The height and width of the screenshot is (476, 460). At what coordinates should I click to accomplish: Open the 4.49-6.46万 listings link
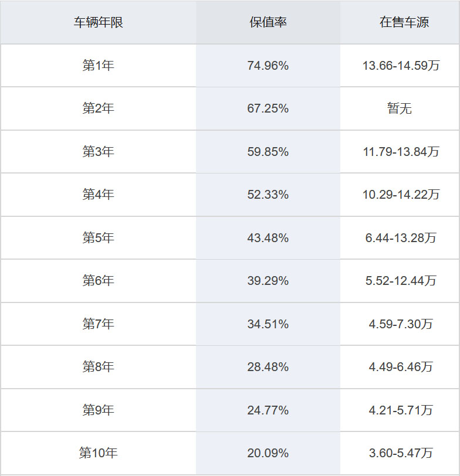coord(401,367)
